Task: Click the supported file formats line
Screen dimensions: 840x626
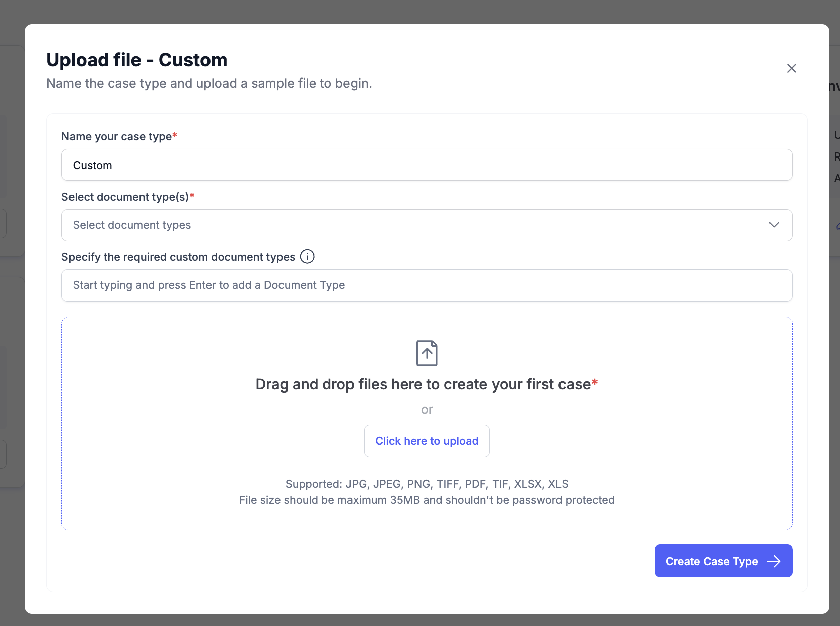Action: coord(427,484)
